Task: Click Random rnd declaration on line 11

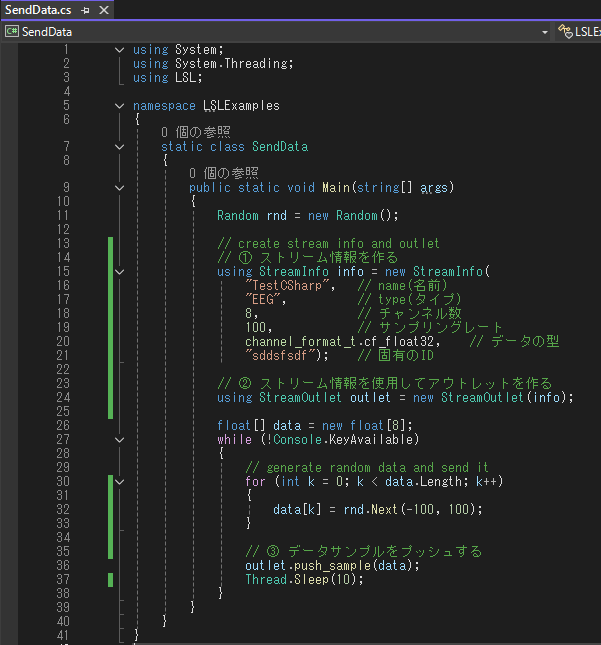Action: point(308,216)
